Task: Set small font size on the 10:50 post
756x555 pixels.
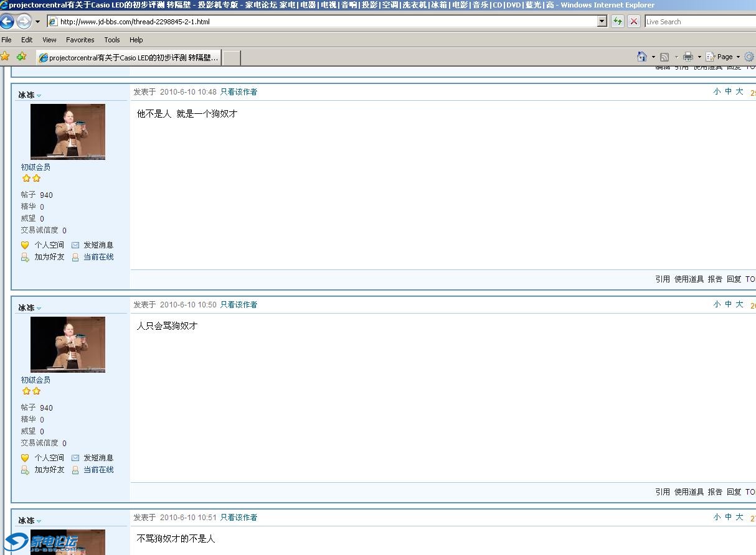Action: click(717, 304)
